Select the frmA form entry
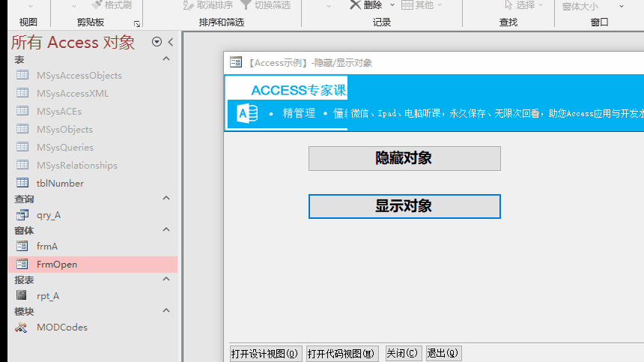The image size is (644, 362). (93, 246)
